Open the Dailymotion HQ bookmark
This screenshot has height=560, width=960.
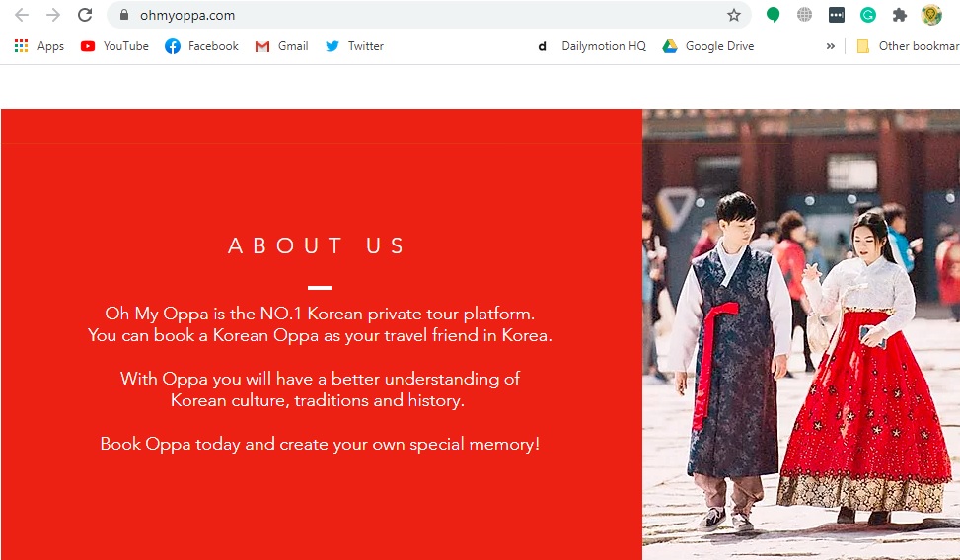[591, 46]
